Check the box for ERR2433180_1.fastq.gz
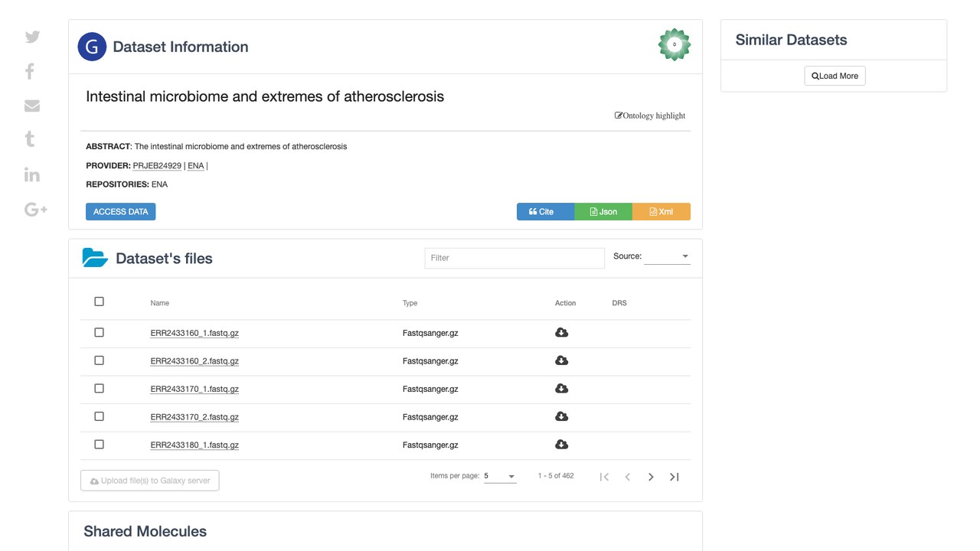Viewport: 980px width, 551px height. (99, 445)
